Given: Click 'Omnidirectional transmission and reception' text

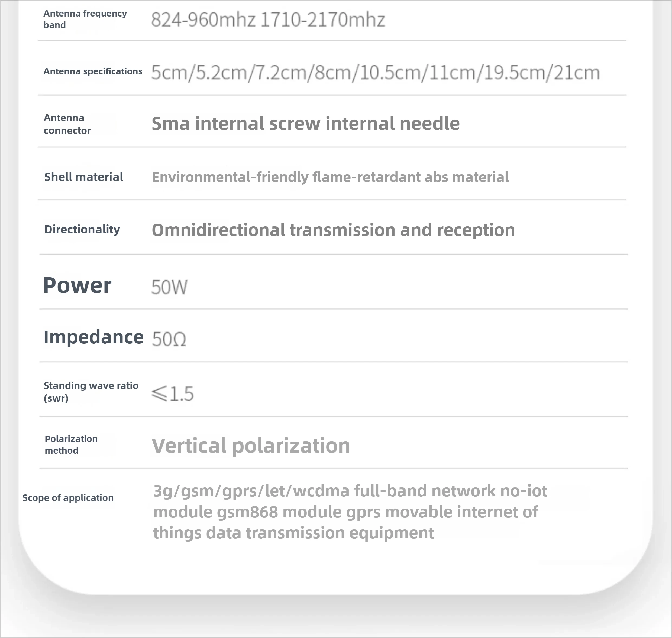Looking at the screenshot, I should coord(333,230).
